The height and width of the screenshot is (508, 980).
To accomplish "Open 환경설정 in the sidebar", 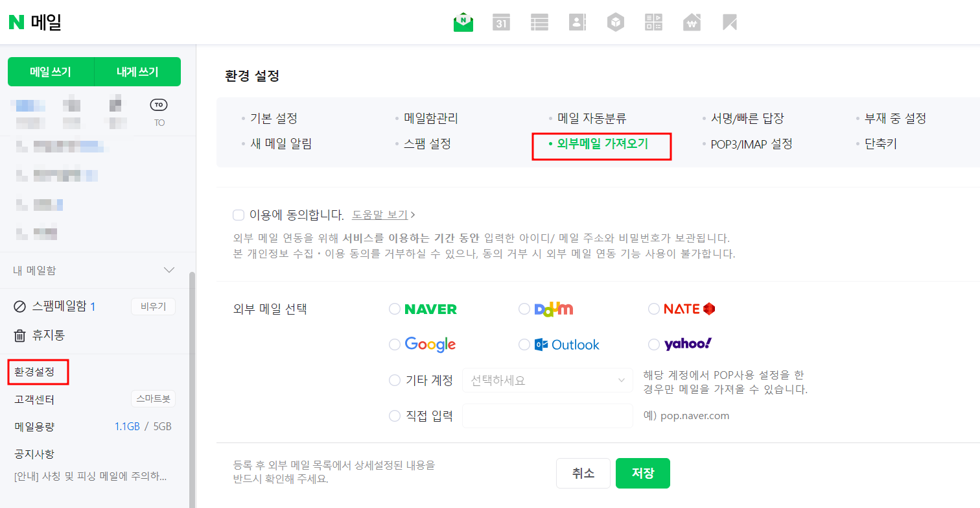I will tap(34, 373).
